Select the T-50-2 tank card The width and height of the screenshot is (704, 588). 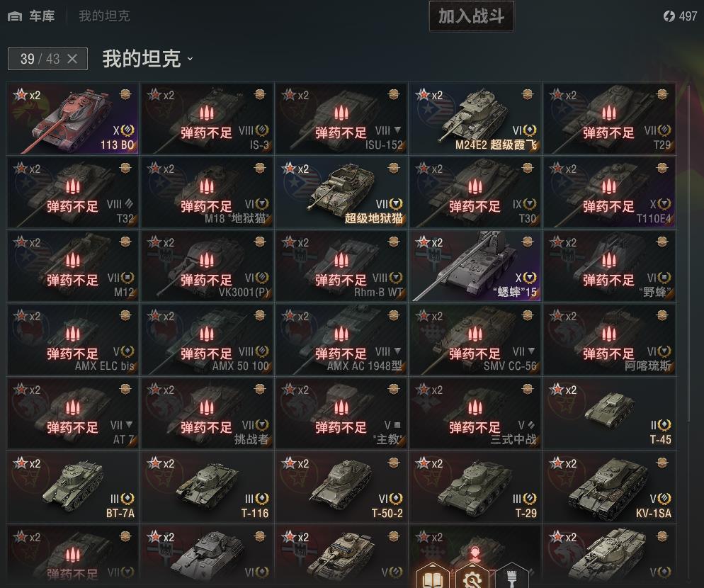point(341,487)
